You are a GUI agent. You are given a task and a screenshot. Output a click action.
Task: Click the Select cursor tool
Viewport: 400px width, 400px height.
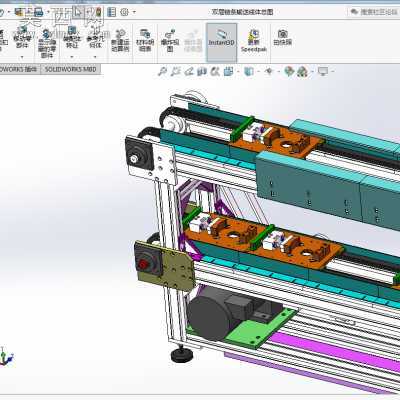click(78, 13)
